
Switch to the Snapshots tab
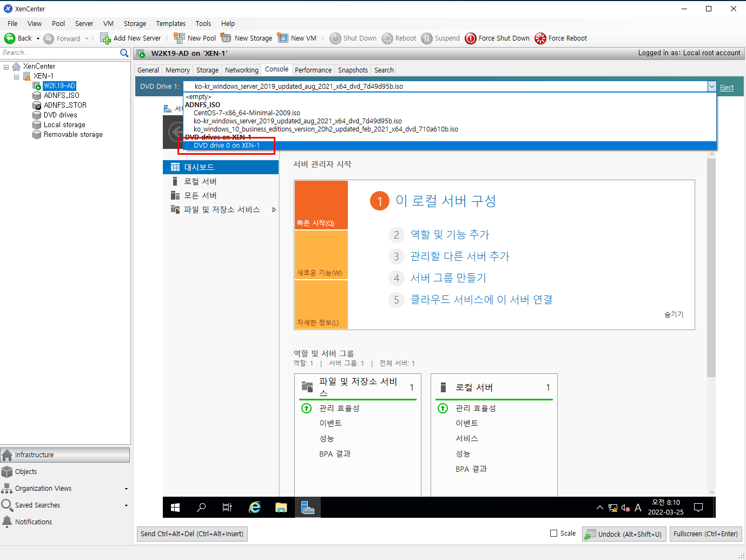pos(353,70)
